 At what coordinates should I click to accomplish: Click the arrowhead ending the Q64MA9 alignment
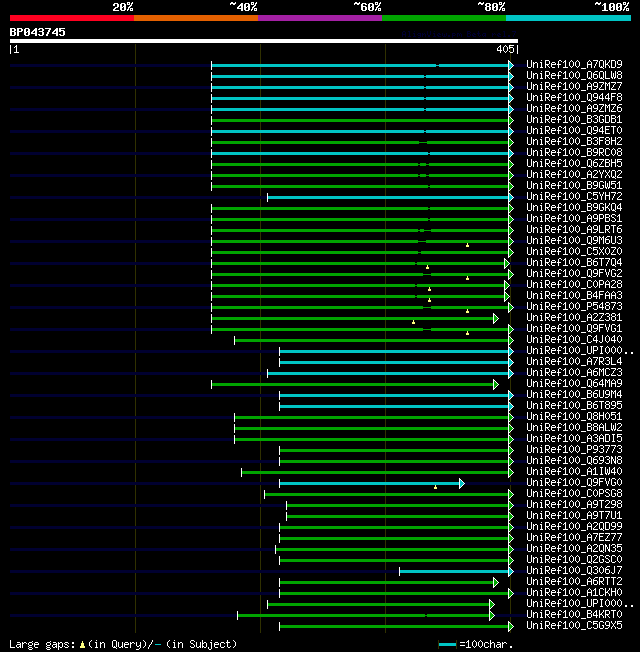[x=496, y=384]
